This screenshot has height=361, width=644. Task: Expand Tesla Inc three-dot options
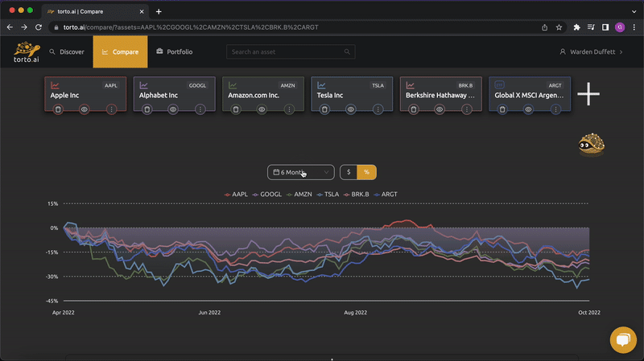(378, 109)
